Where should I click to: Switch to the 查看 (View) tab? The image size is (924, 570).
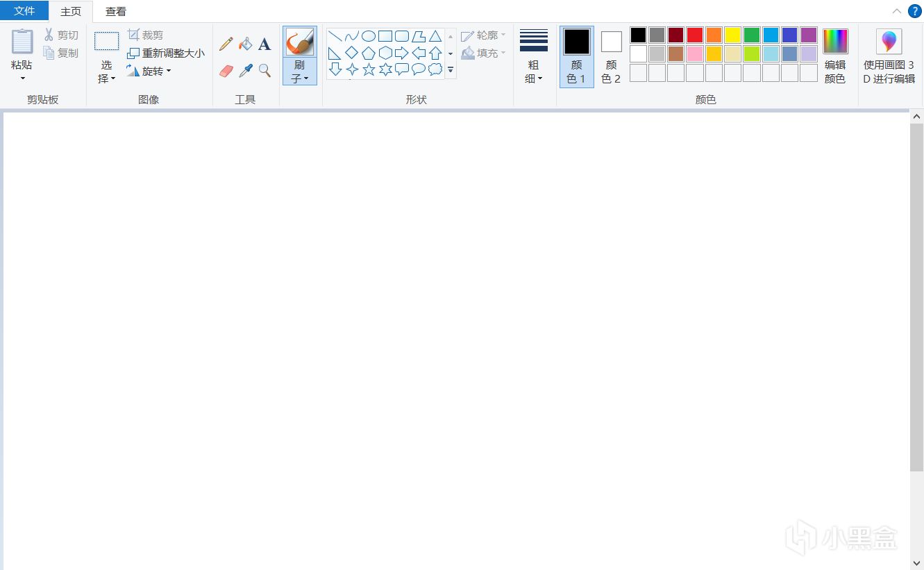[116, 11]
